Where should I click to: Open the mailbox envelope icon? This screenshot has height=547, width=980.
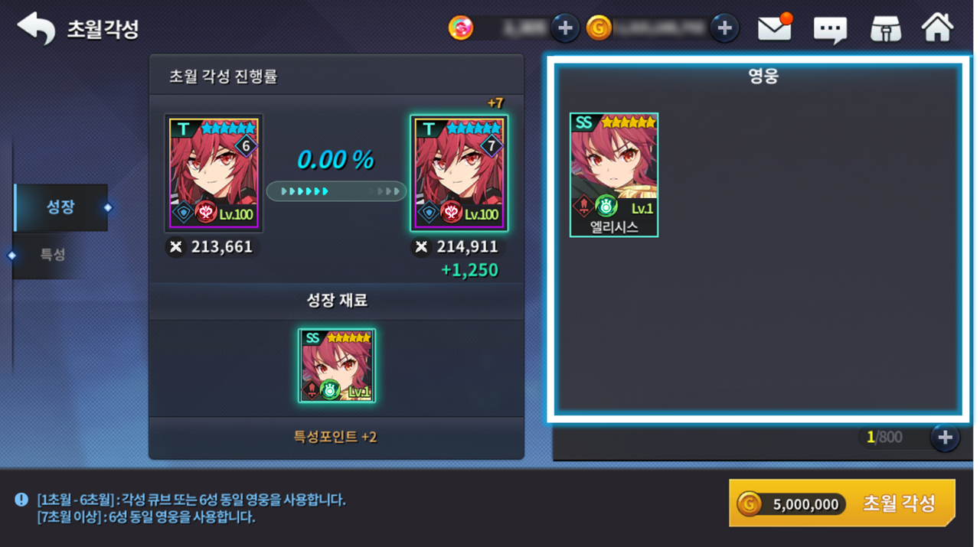pyautogui.click(x=775, y=28)
